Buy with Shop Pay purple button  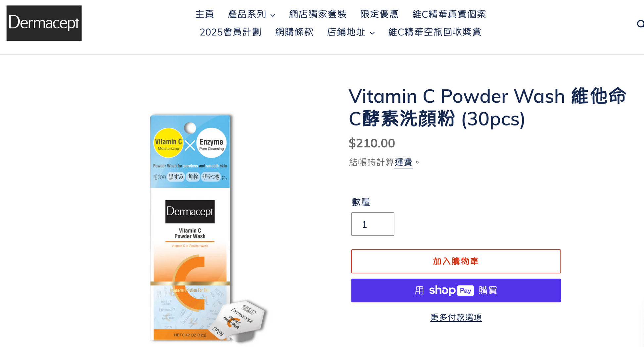[x=456, y=290]
